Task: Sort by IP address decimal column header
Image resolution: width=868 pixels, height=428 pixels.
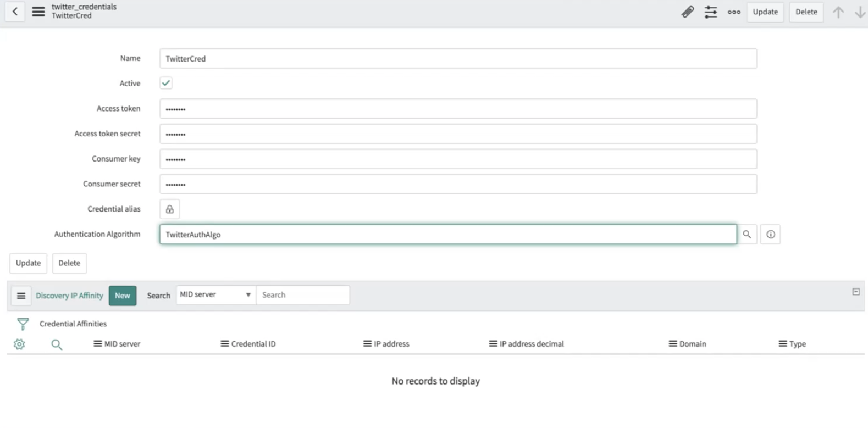Action: pyautogui.click(x=532, y=344)
